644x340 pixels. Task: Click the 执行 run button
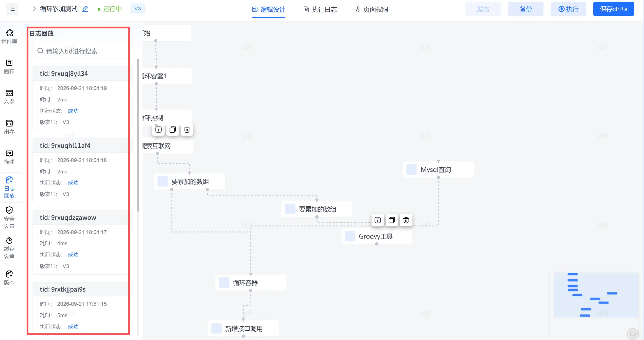click(x=568, y=9)
